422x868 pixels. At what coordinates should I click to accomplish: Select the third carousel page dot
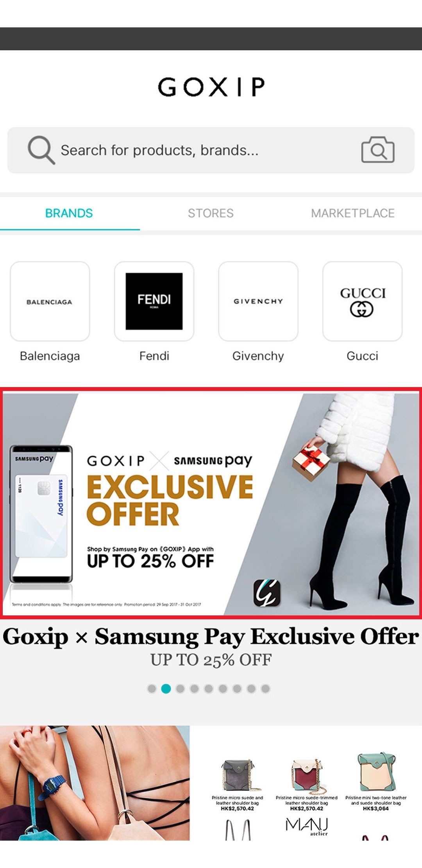click(x=180, y=689)
